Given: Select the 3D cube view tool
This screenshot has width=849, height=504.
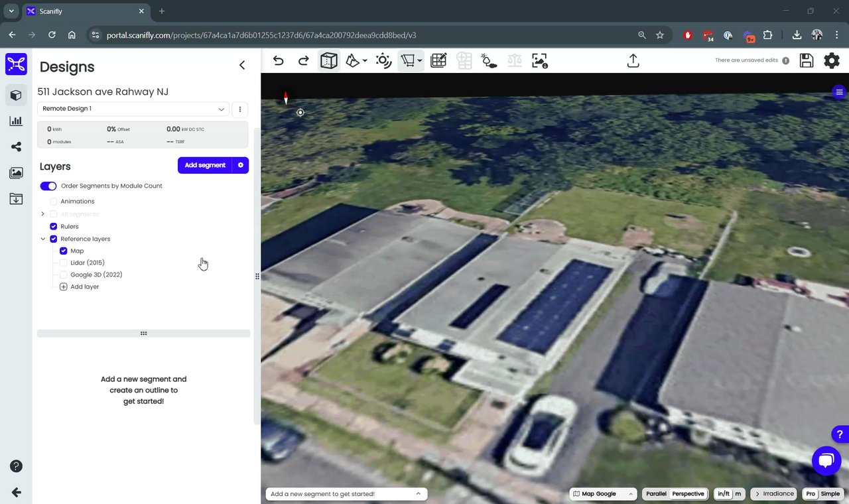Looking at the screenshot, I should click(x=328, y=61).
